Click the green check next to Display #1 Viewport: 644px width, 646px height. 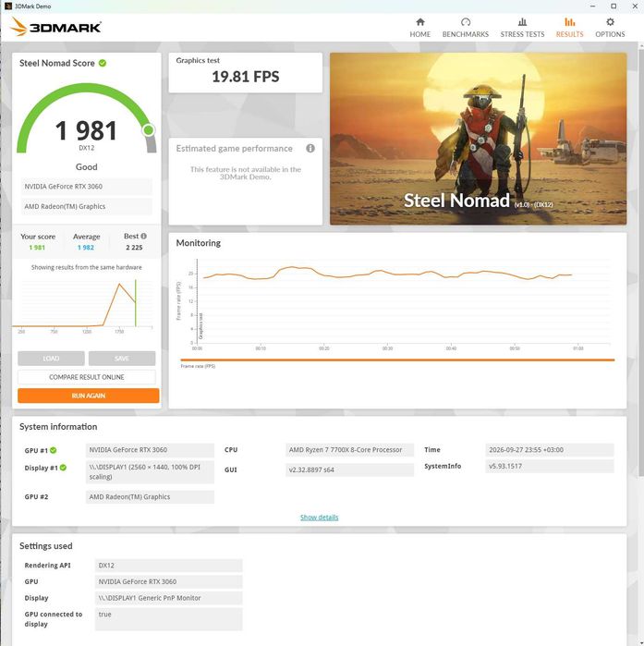click(x=63, y=468)
